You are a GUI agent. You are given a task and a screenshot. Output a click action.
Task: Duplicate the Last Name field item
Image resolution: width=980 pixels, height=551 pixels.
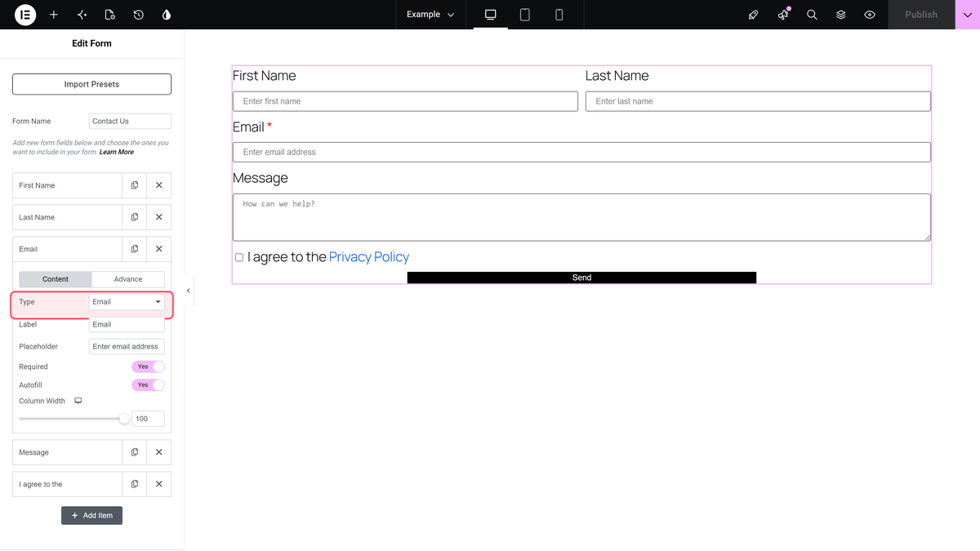[135, 217]
